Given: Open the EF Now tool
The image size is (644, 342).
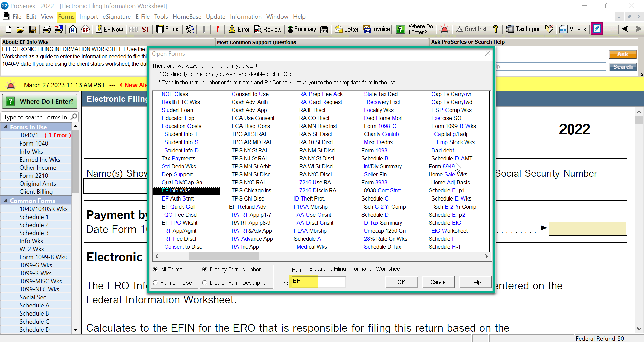Looking at the screenshot, I should (x=109, y=29).
